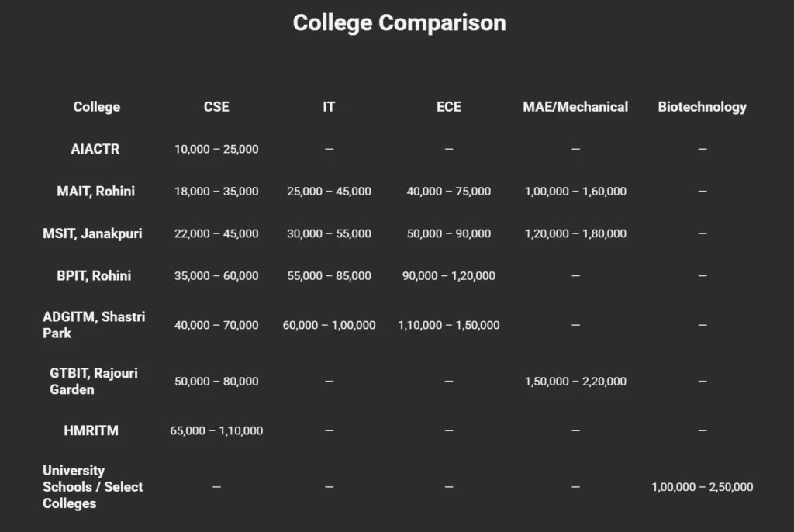The width and height of the screenshot is (794, 532).
Task: Select the ECE column header
Action: tap(448, 107)
